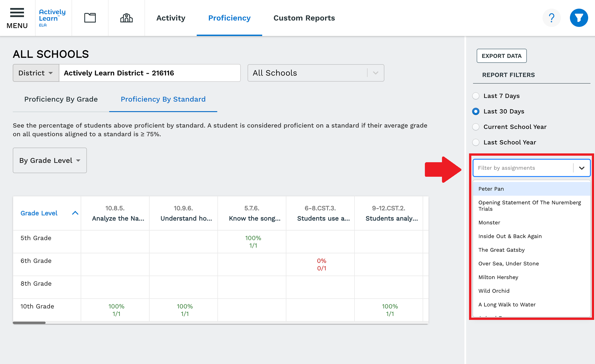Click the 10th Grade row label
The image size is (595, 364).
37,306
